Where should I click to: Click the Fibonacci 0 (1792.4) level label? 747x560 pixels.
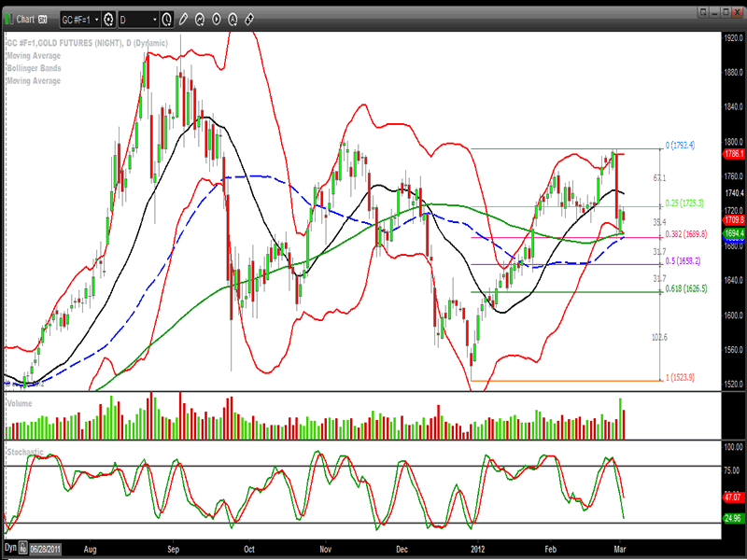point(680,146)
